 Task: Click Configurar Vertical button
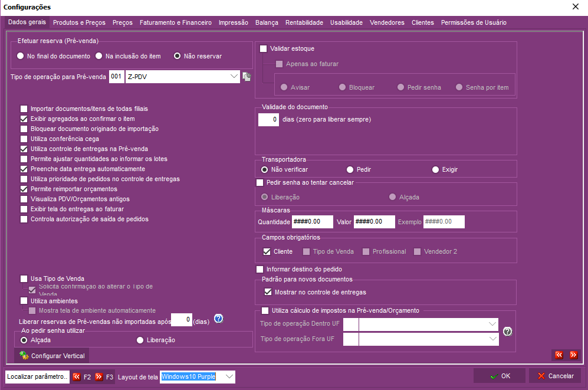point(52,356)
